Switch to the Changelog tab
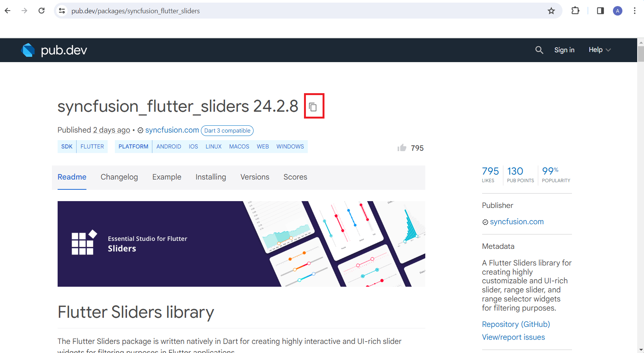Screen dimensions: 644x353 (x=119, y=177)
